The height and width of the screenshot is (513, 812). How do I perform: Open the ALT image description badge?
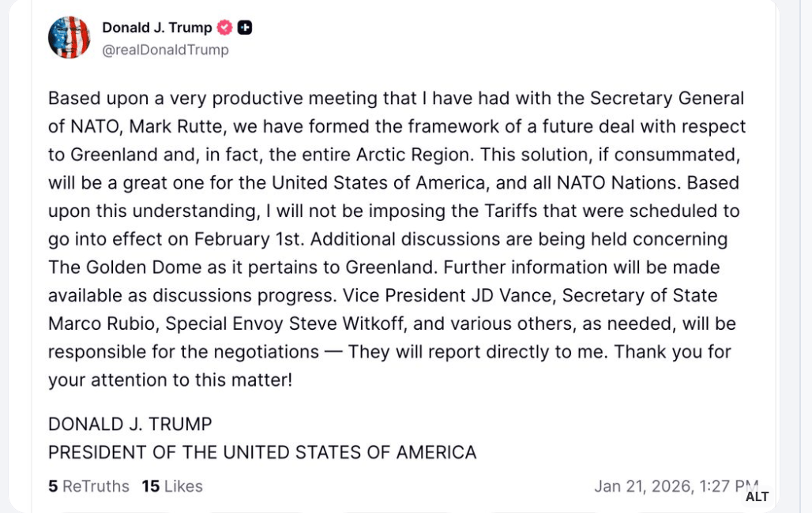coord(757,496)
